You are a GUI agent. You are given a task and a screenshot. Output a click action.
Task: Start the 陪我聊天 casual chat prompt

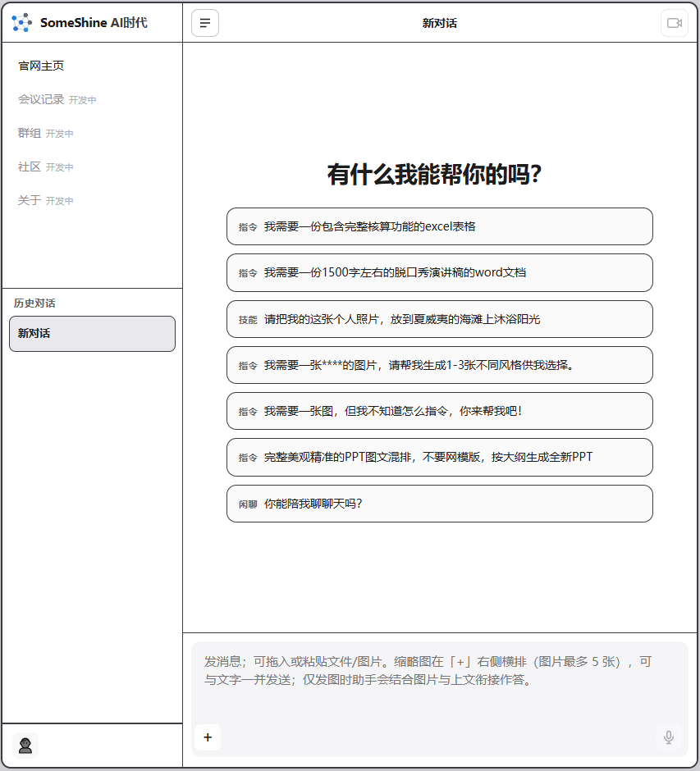(x=439, y=503)
